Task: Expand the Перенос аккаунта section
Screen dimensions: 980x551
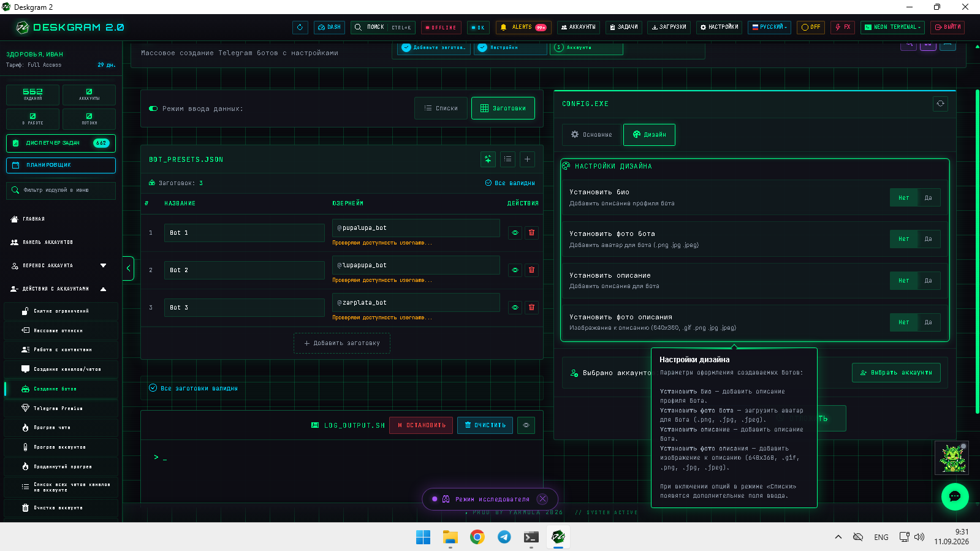Action: pyautogui.click(x=61, y=265)
